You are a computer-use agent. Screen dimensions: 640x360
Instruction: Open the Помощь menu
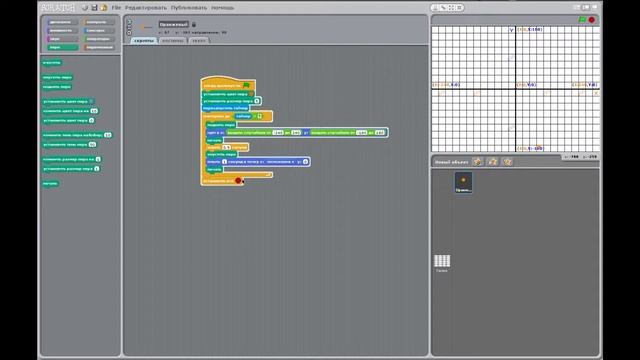(x=222, y=8)
